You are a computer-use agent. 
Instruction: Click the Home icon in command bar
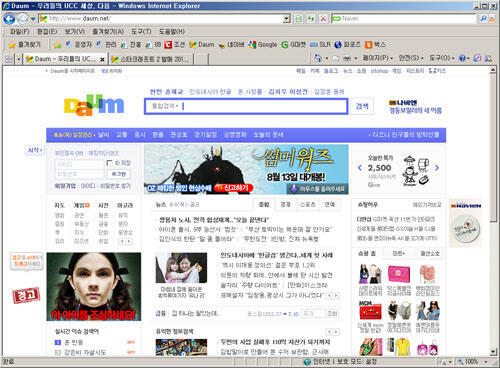(317, 58)
